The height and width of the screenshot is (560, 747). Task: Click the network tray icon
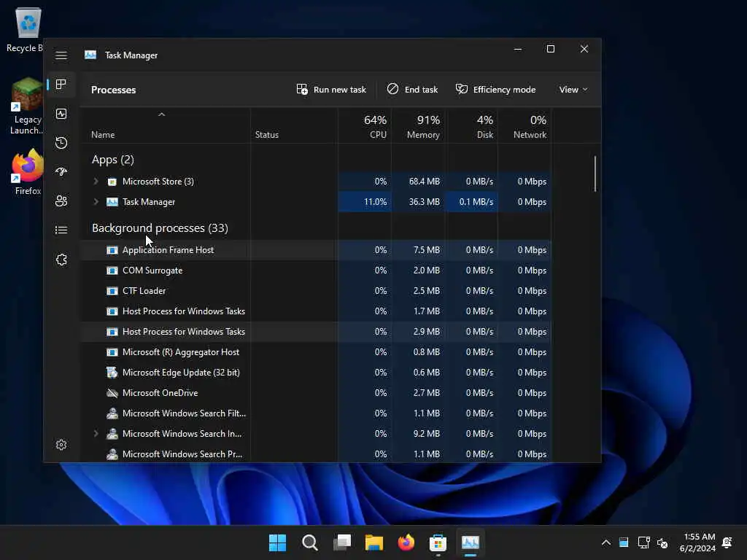tap(643, 542)
